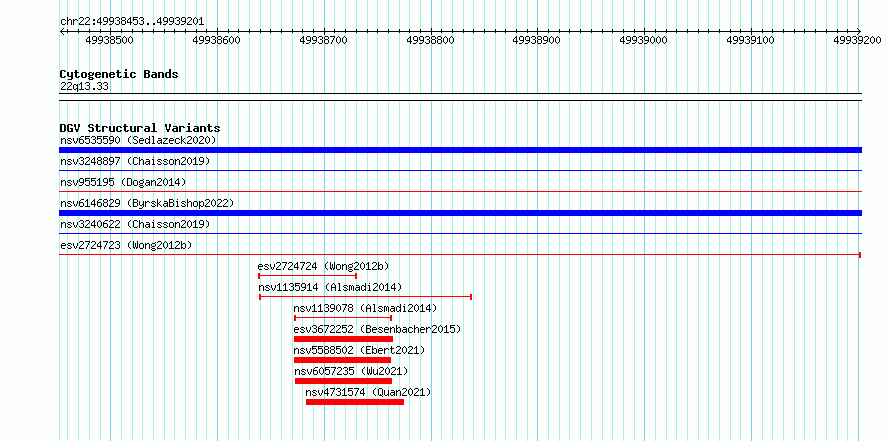Click ruler coordinate 49938800
The image size is (890, 441).
point(430,40)
